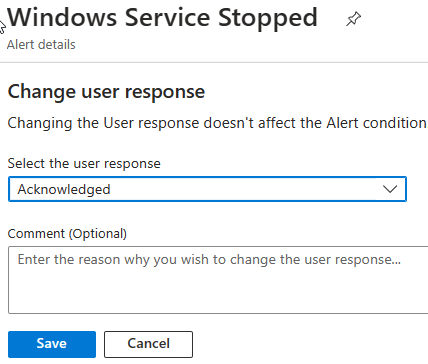Click the Windows Service Stopped title
The image size is (428, 364).
point(162,17)
